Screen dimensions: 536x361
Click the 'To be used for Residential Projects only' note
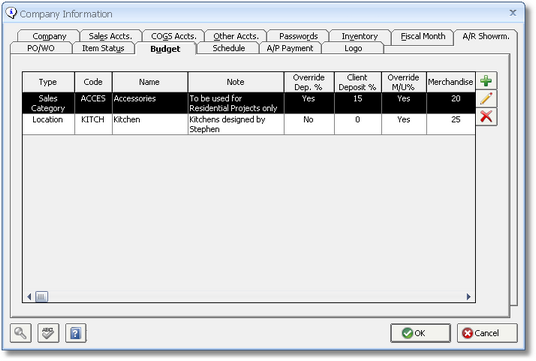click(236, 103)
